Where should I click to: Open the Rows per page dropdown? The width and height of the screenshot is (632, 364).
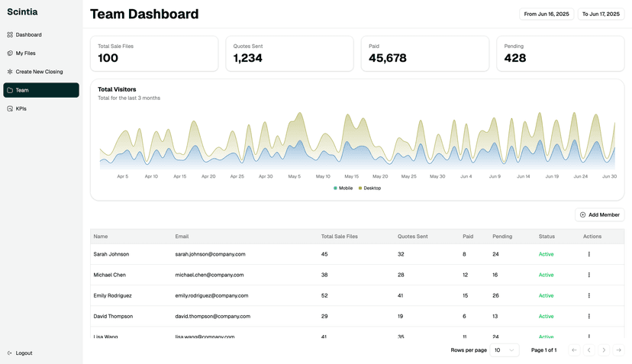505,350
